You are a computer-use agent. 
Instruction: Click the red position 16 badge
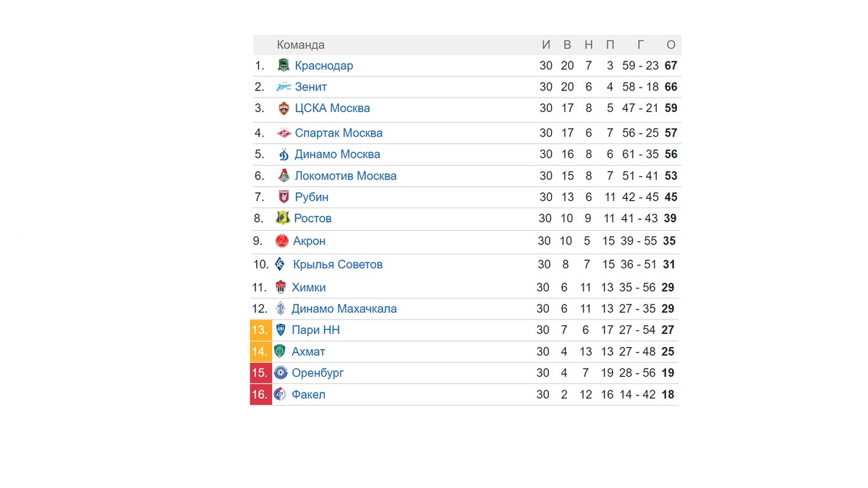[x=260, y=395]
